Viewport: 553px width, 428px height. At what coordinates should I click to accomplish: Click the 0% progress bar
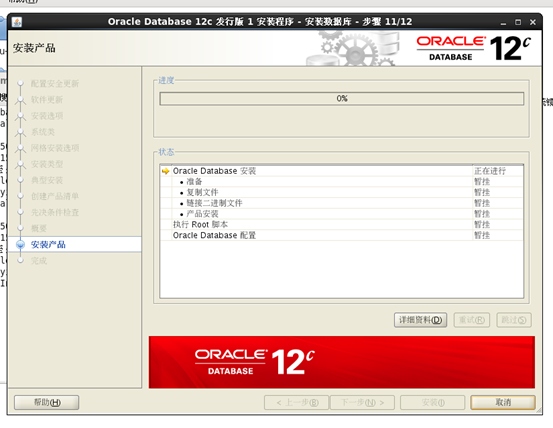click(x=341, y=99)
